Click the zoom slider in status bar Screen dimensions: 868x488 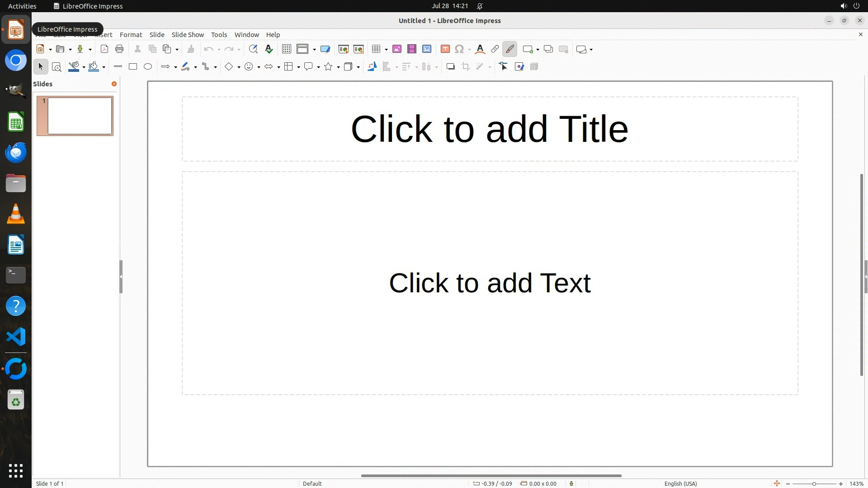click(x=814, y=483)
